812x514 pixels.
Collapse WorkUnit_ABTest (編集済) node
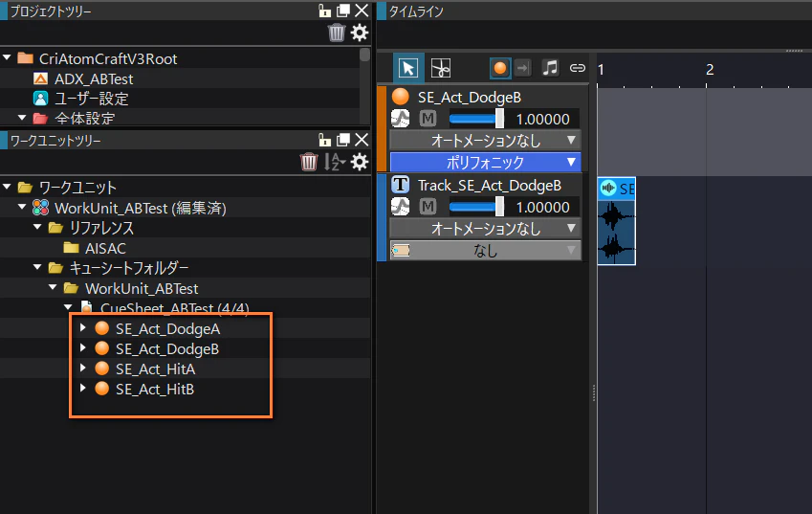point(22,208)
